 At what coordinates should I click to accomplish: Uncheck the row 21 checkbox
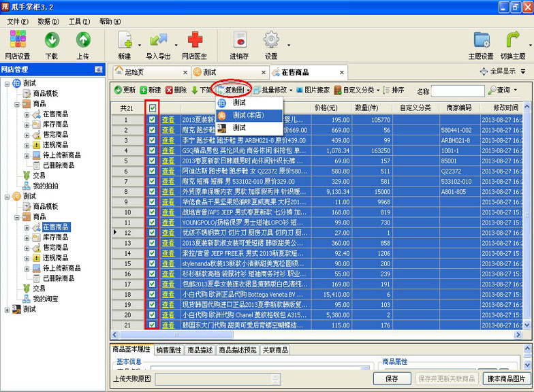point(153,325)
